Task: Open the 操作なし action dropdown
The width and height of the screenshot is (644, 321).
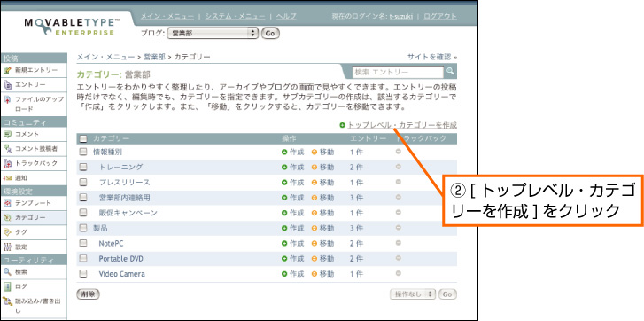Action: 413,294
